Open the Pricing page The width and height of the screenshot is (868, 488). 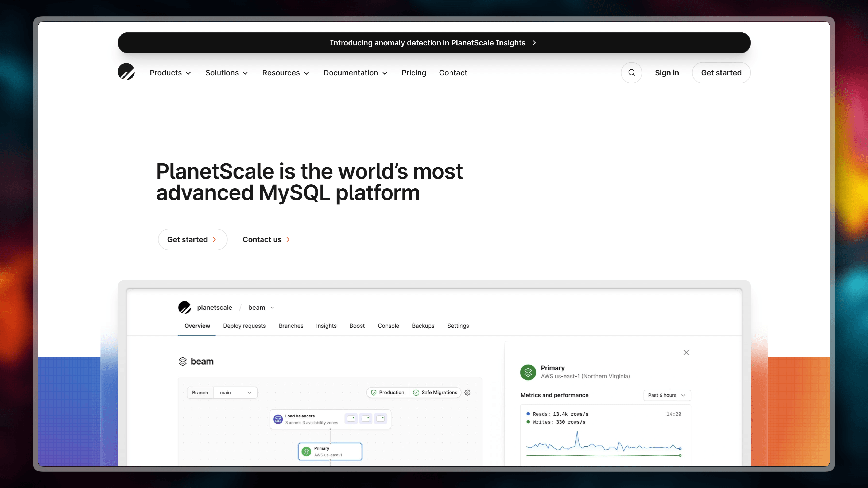point(414,73)
